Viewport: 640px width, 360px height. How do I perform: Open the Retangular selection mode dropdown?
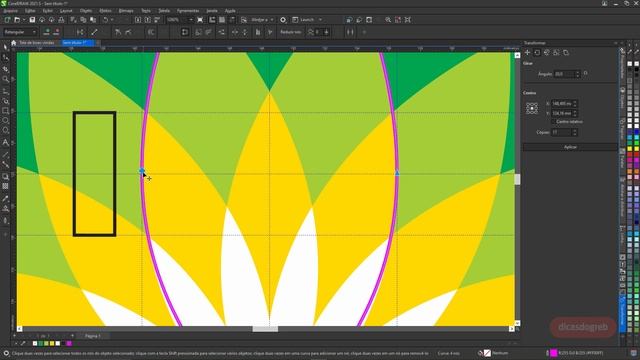tap(20, 32)
